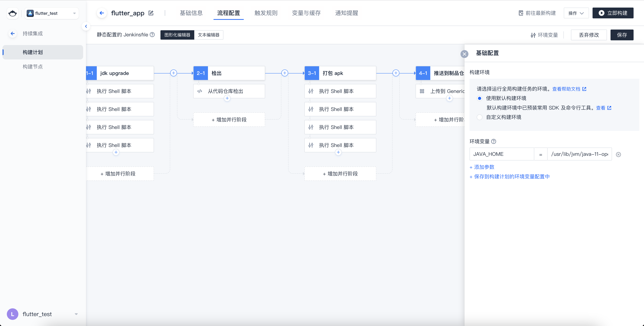644x326 pixels.
Task: Open first Shell script step in 打包 apk
Action: pyautogui.click(x=340, y=91)
